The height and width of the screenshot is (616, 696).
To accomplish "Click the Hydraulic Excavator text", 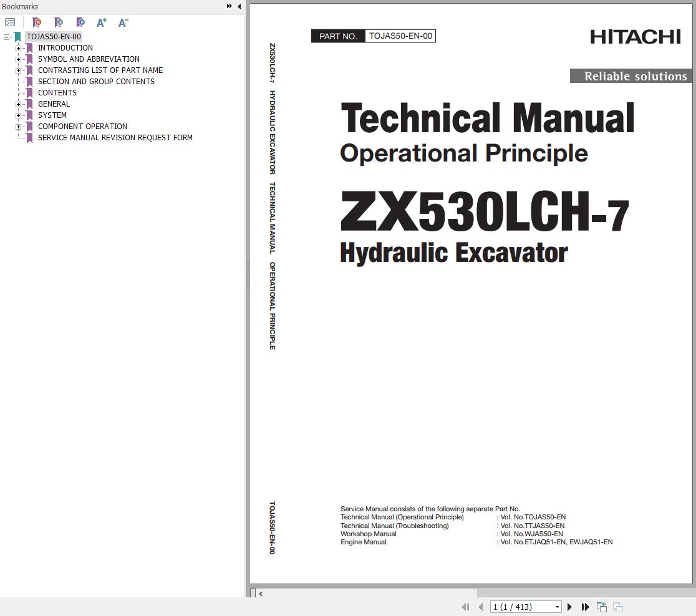I will coord(453,253).
